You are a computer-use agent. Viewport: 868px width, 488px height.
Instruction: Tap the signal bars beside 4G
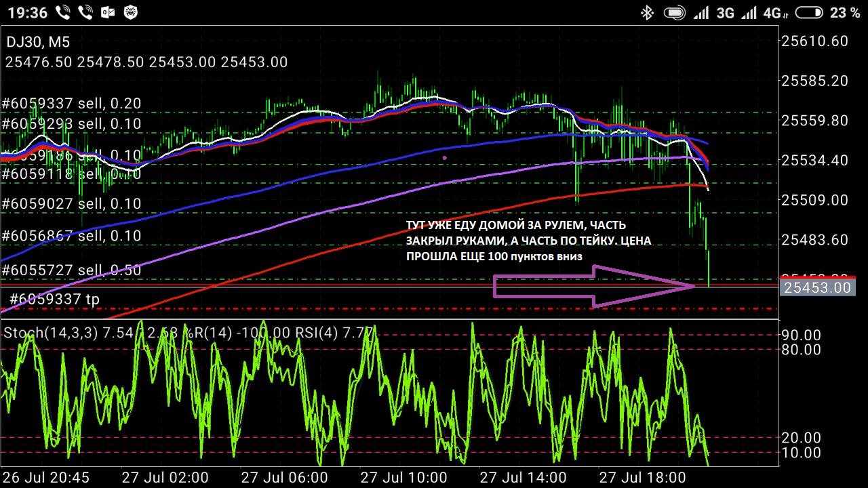click(x=749, y=13)
